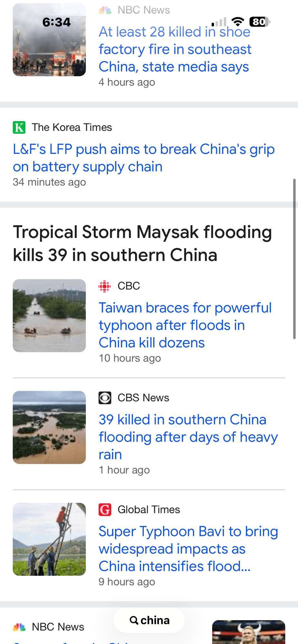Tap the Tropical Storm Maysak flooding headline

coord(142,243)
